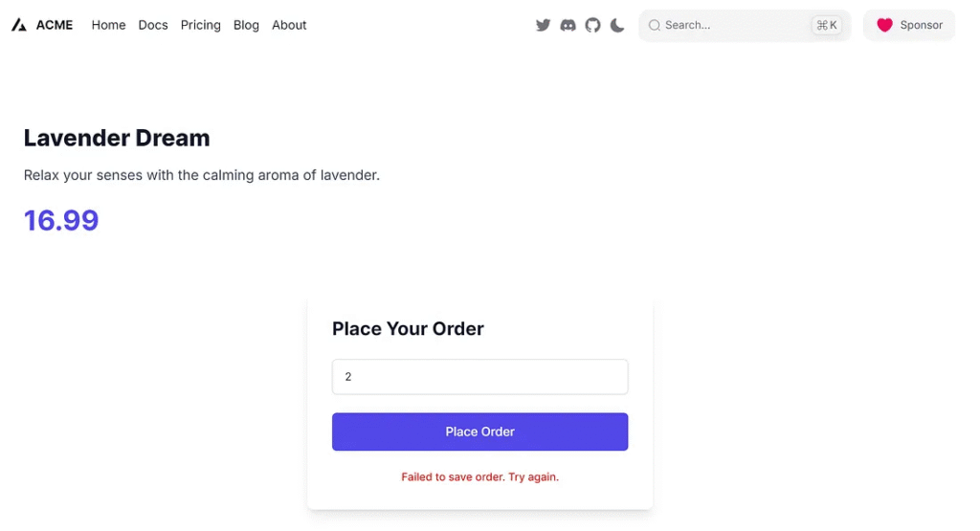Click the 16.99 price text
980x531 pixels.
click(x=61, y=221)
